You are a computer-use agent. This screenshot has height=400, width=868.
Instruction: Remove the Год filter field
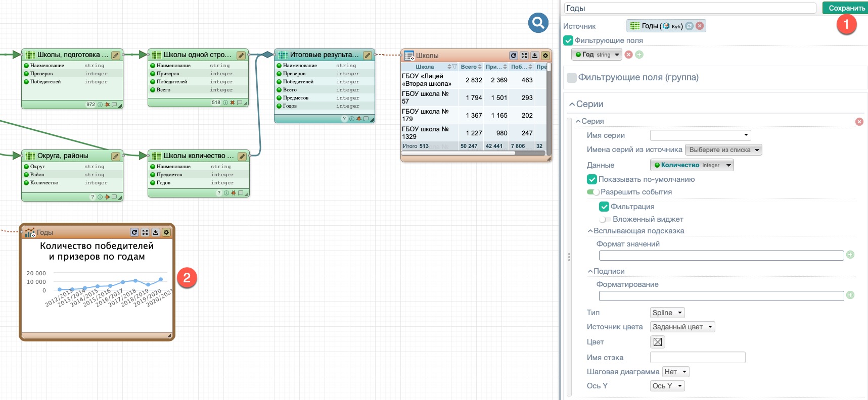pyautogui.click(x=628, y=55)
